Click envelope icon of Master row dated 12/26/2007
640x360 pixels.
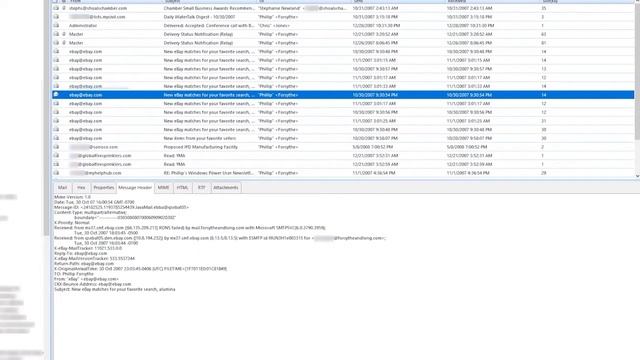(x=56, y=43)
